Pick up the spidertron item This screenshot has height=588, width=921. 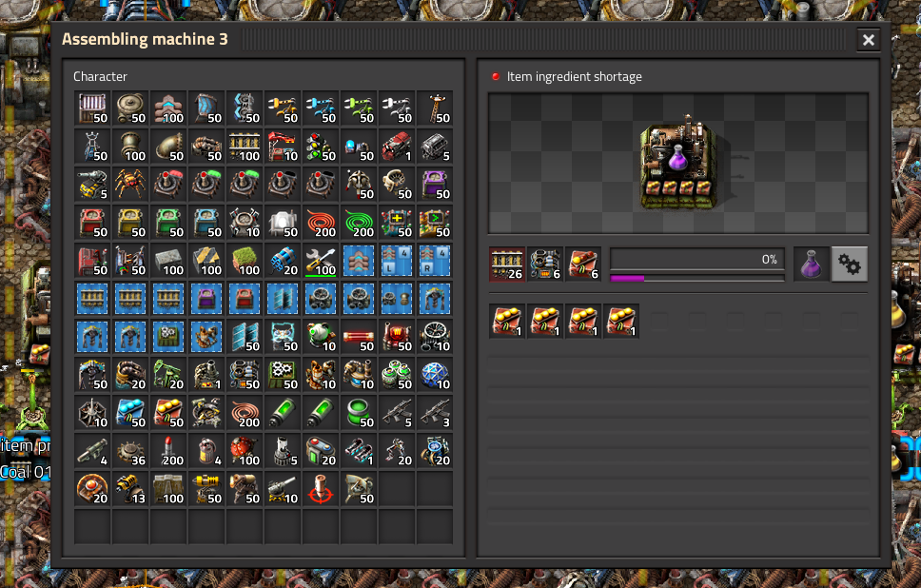(130, 185)
